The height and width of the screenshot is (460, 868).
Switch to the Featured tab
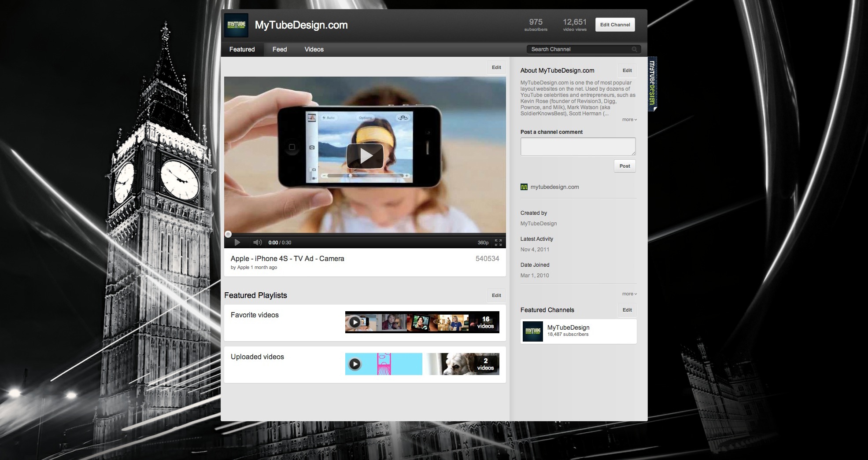(242, 49)
